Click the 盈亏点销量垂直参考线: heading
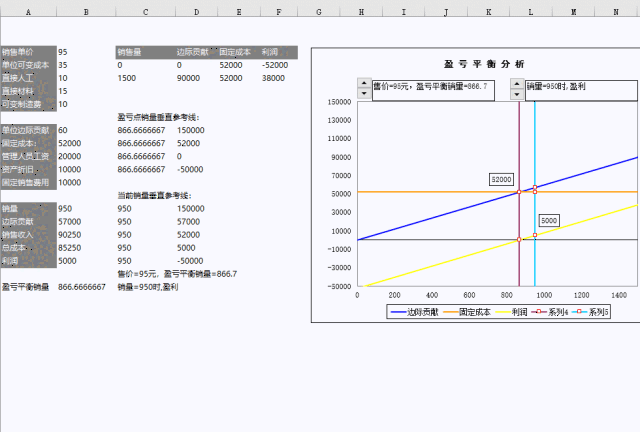This screenshot has height=432, width=640. (158, 117)
